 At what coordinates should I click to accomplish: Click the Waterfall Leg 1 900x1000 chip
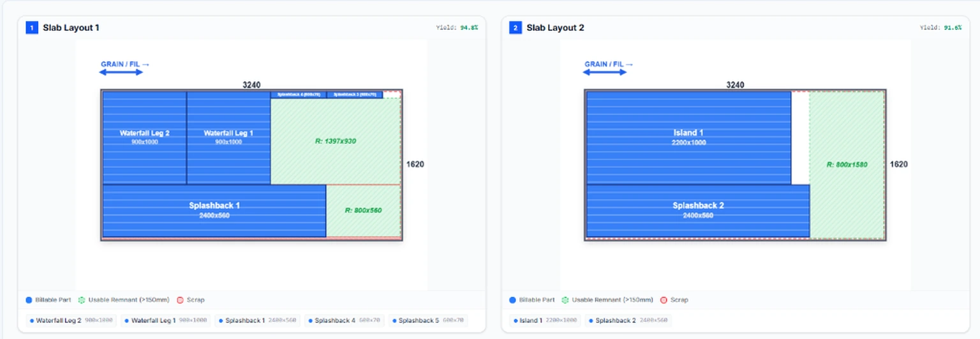coord(167,320)
